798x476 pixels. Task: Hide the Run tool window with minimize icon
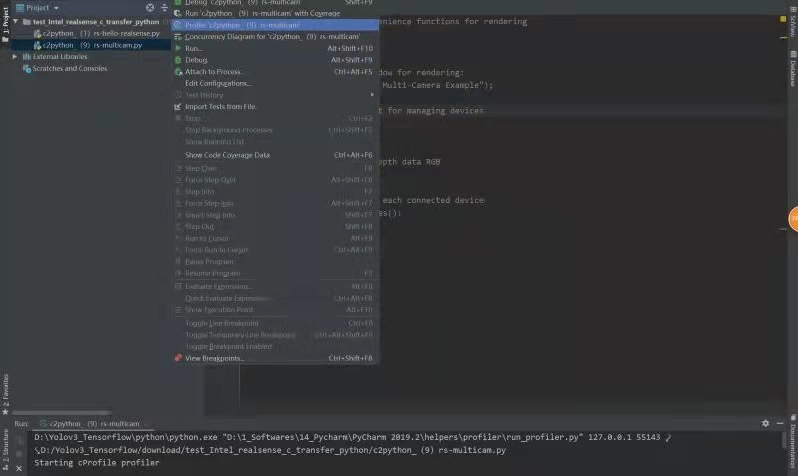click(780, 423)
